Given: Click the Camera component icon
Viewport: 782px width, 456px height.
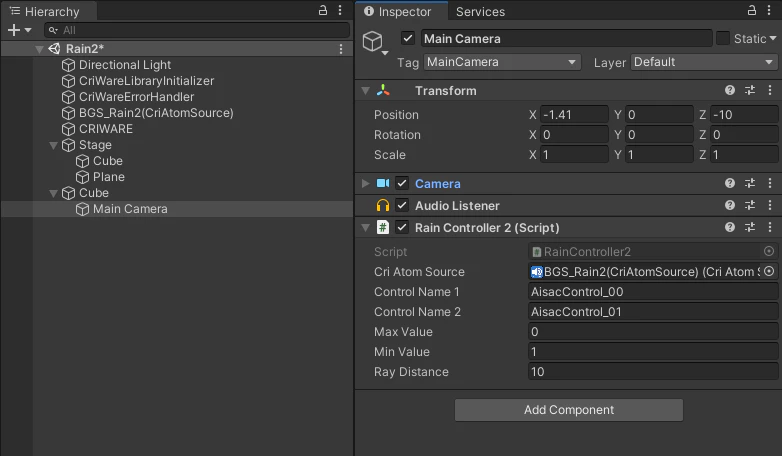Looking at the screenshot, I should (x=383, y=183).
